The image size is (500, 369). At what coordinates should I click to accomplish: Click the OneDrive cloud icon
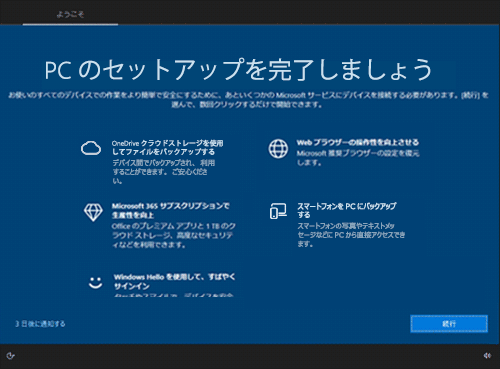[91, 148]
